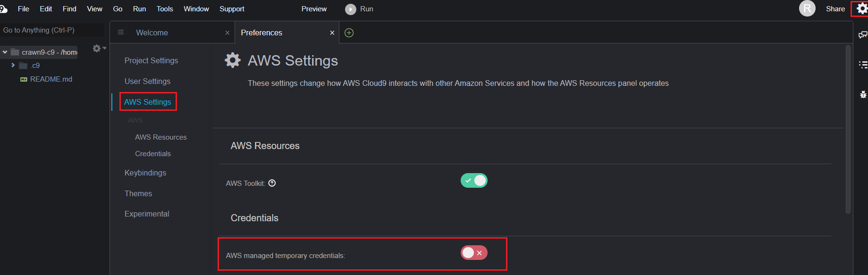868x275 pixels.
Task: Open the Support menu
Action: (x=232, y=9)
